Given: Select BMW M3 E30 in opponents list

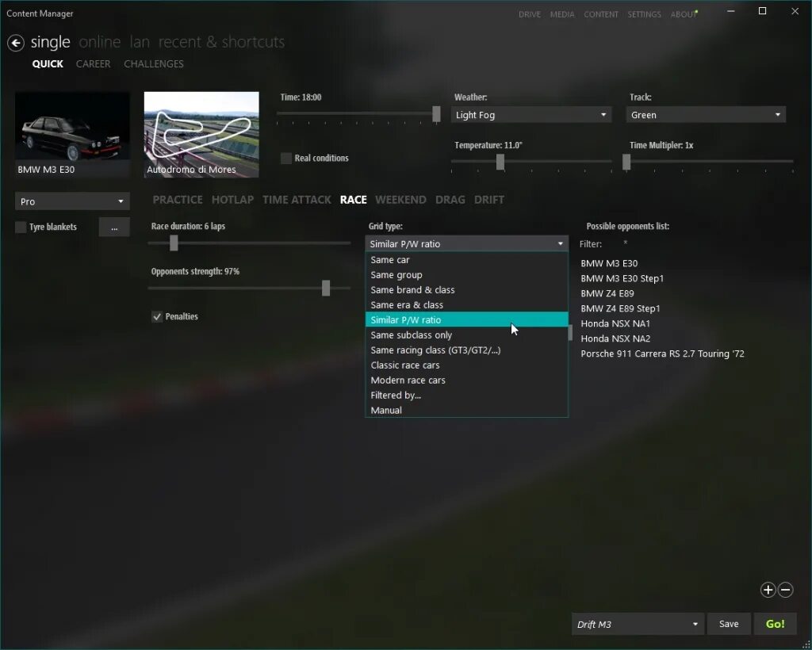Looking at the screenshot, I should pos(609,263).
